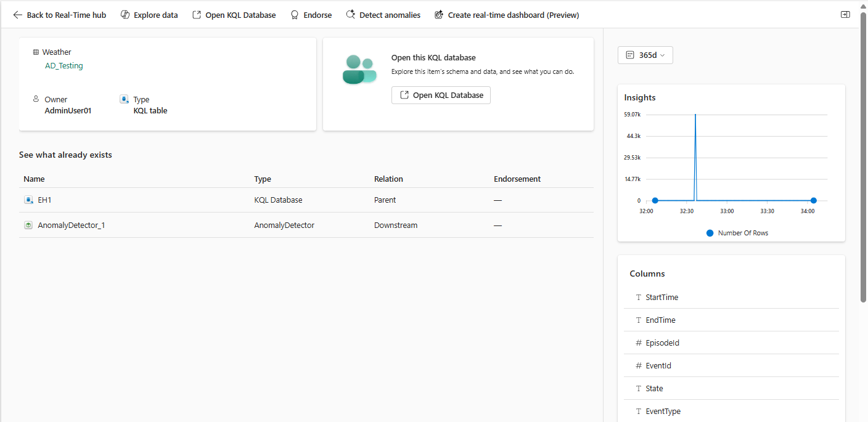Click the Detect anomalies icon
This screenshot has height=422, width=868.
pos(350,15)
